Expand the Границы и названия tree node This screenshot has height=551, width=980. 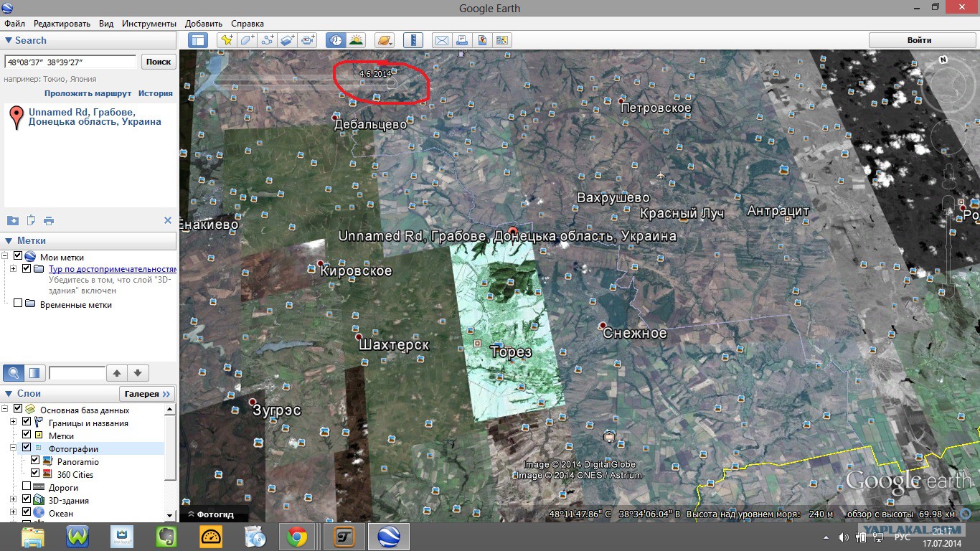coord(14,423)
